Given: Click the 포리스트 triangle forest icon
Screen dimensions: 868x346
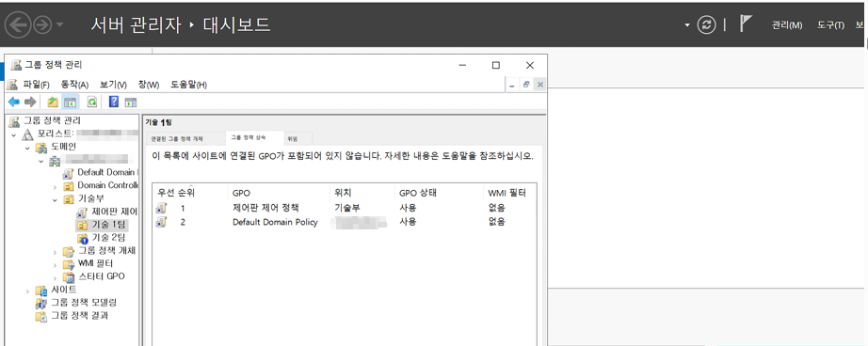Looking at the screenshot, I should (x=27, y=134).
